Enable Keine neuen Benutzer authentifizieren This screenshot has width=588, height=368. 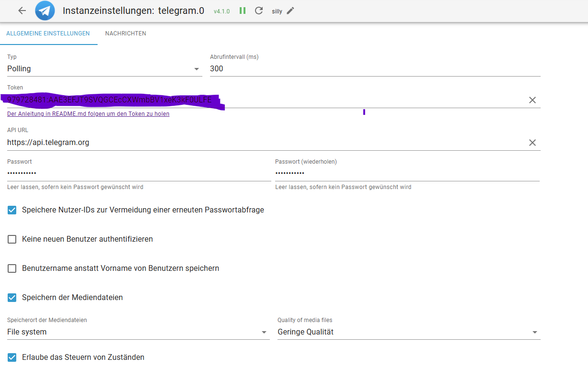pyautogui.click(x=12, y=239)
